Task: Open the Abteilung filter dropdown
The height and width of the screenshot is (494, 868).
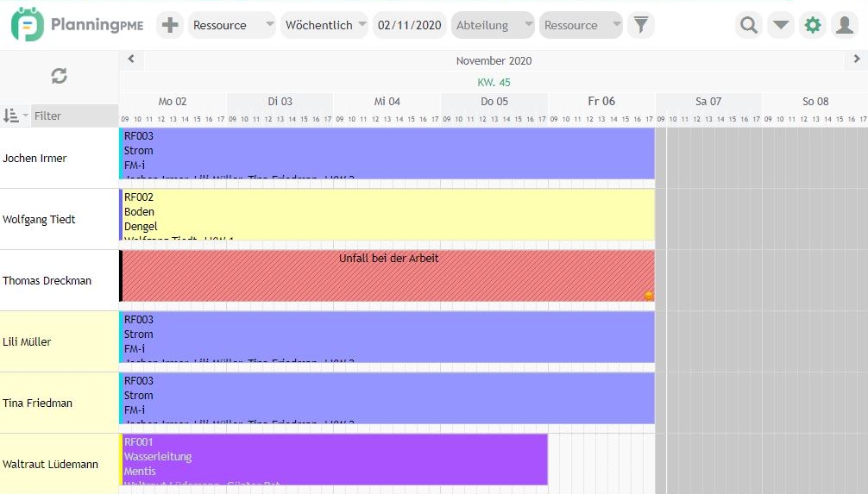Action: point(493,25)
